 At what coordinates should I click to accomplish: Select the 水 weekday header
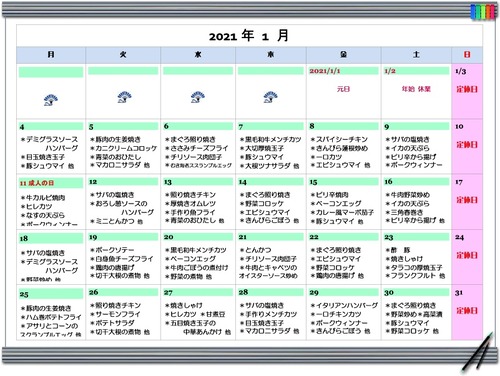(198, 54)
